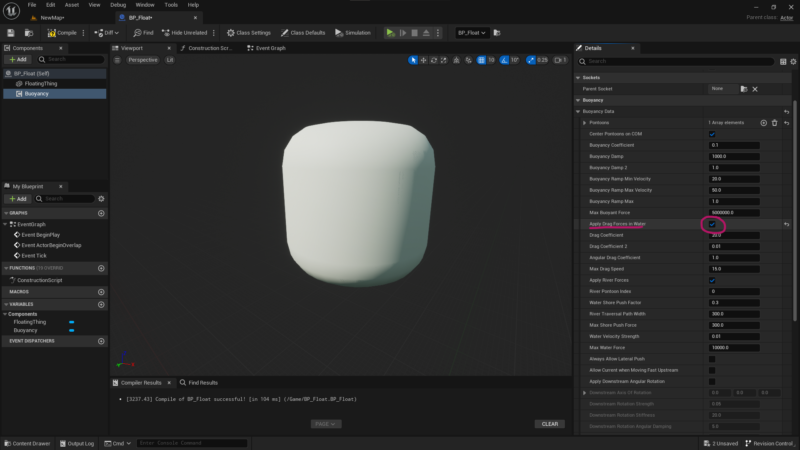Screen dimensions: 800x450
Task: Open Details panel settings gear icon
Action: click(793, 62)
